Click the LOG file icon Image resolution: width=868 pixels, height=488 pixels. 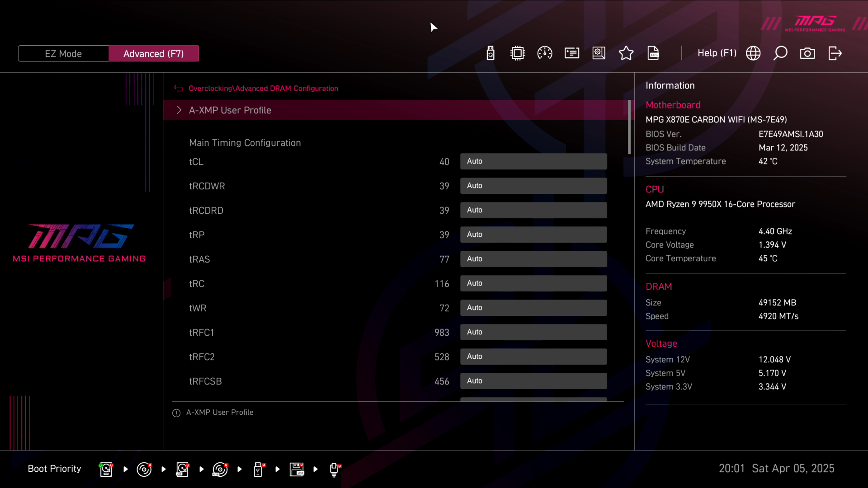(653, 53)
